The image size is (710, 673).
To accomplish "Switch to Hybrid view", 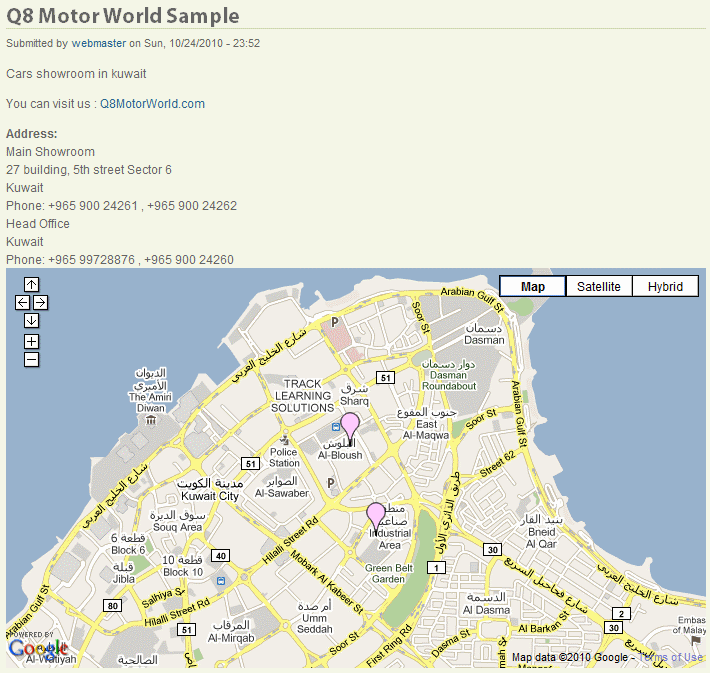I will click(665, 286).
